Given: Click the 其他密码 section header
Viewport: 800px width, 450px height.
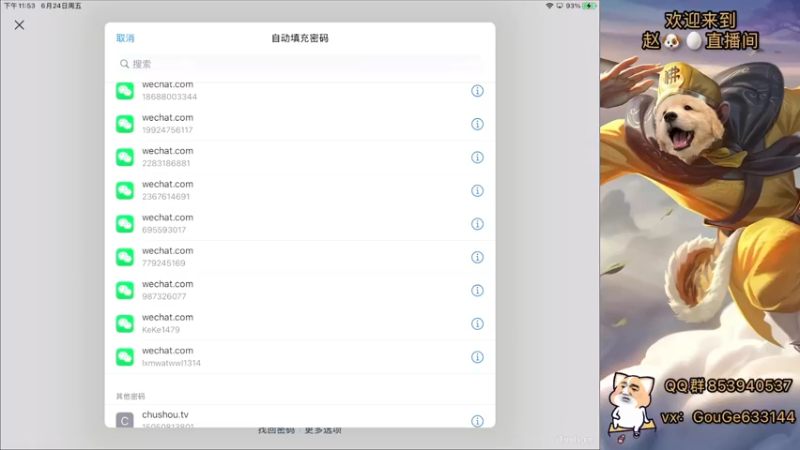Looking at the screenshot, I should click(x=131, y=396).
